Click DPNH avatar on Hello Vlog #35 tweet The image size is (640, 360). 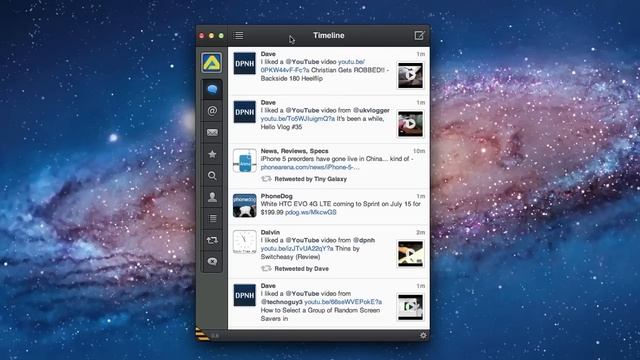(x=244, y=112)
